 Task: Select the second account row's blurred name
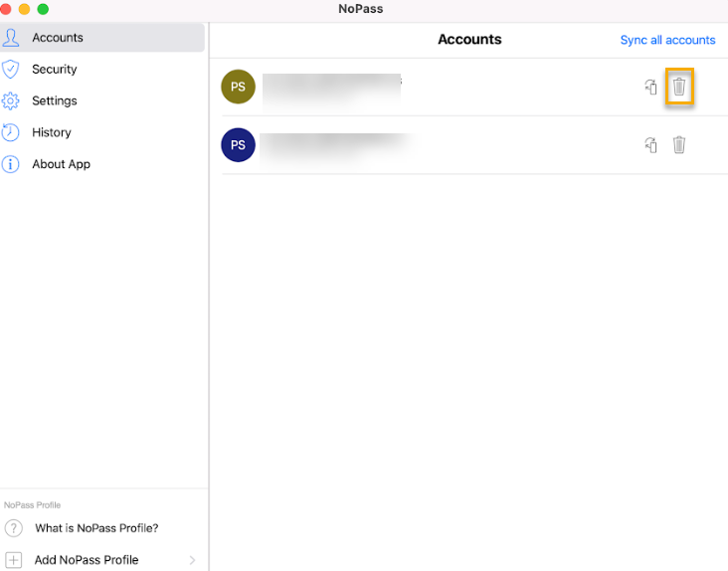pyautogui.click(x=336, y=147)
